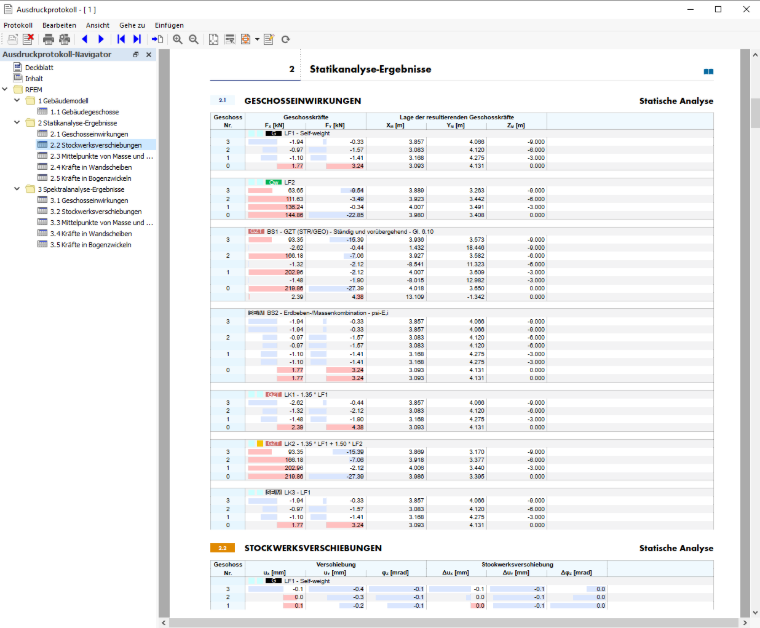Select 3.1 Geschosseinwirkungen tree item

(89, 200)
